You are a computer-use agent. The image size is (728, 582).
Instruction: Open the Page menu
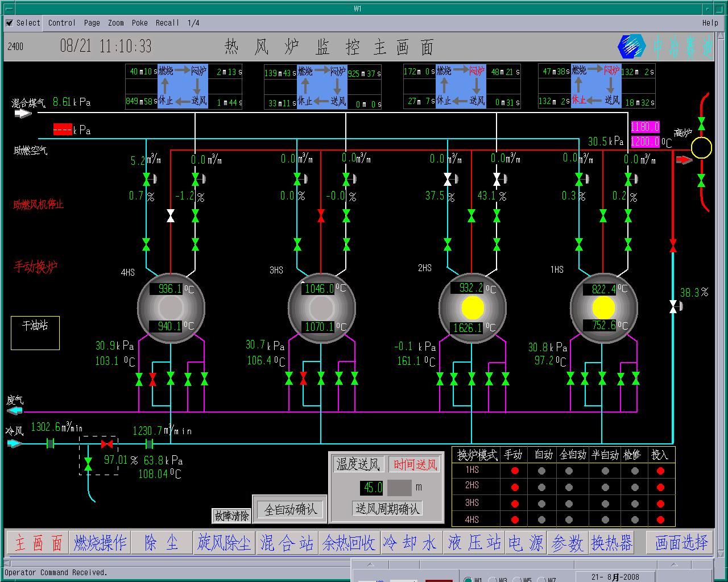click(x=92, y=23)
